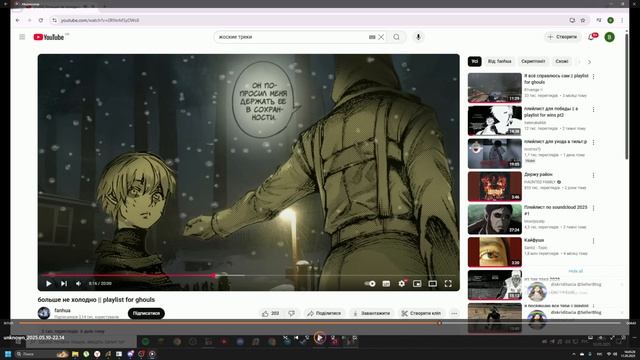This screenshot has height=360, width=640.
Task: Open options for the soundcloud 2025 playlist video
Action: click(x=593, y=208)
